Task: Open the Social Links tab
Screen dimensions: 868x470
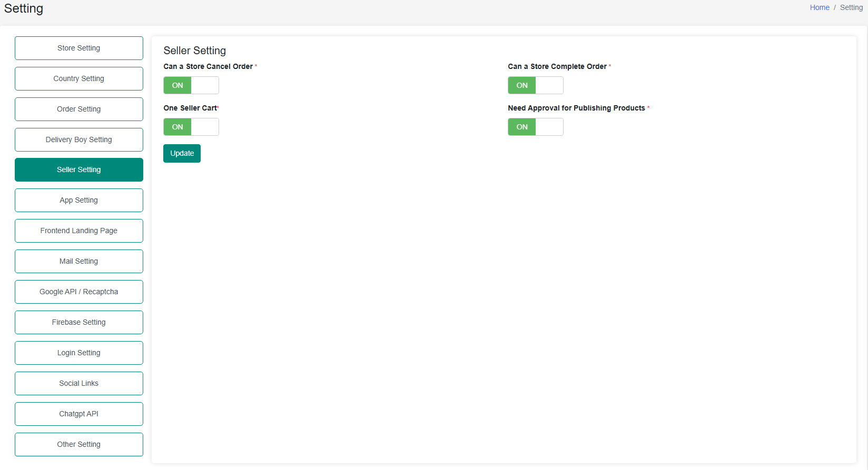Action: tap(79, 383)
